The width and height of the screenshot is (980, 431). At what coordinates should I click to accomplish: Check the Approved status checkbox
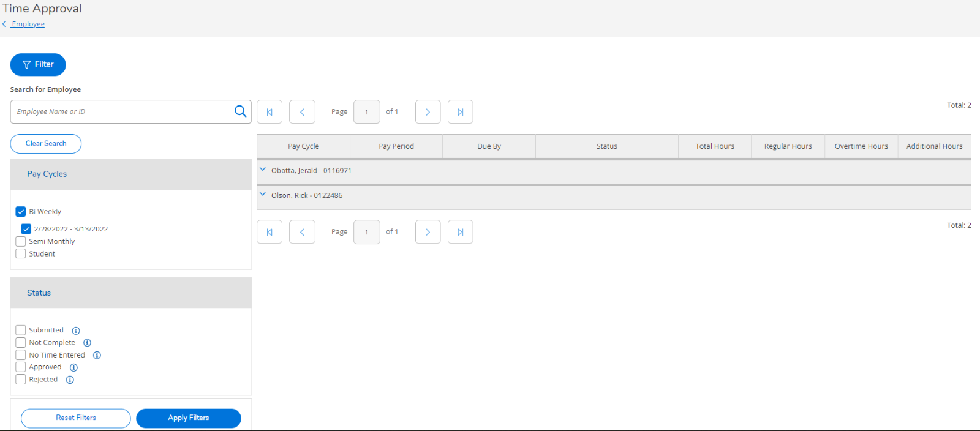click(x=21, y=367)
